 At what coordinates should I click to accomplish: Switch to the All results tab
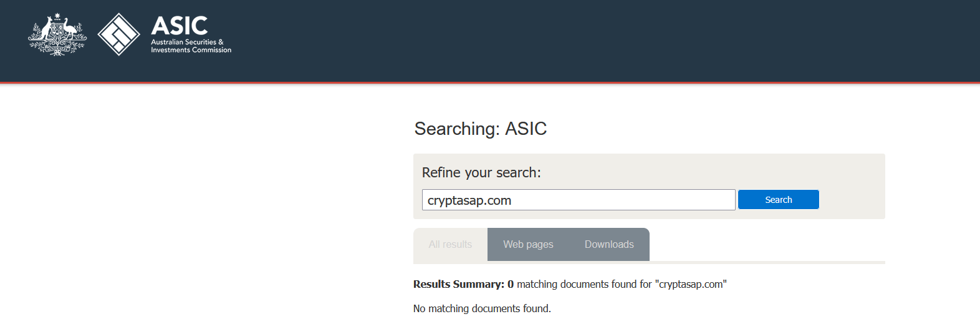point(450,245)
